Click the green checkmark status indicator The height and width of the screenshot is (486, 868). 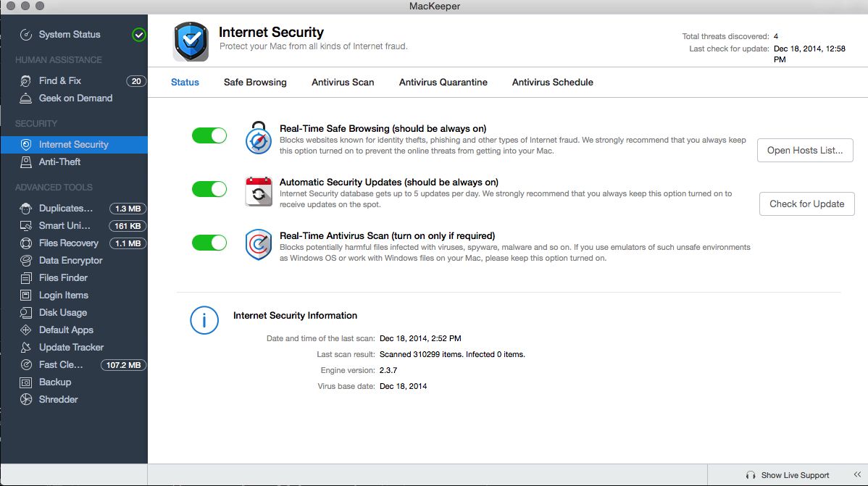click(x=139, y=35)
